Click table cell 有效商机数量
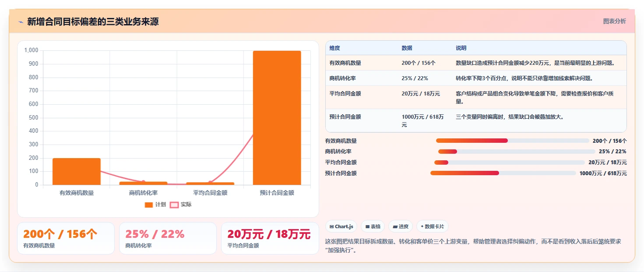Viewport: 644px width, 272px height. tap(345, 63)
